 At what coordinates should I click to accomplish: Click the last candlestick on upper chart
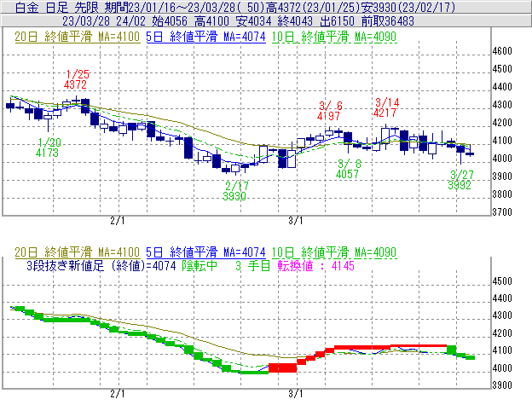(470, 153)
